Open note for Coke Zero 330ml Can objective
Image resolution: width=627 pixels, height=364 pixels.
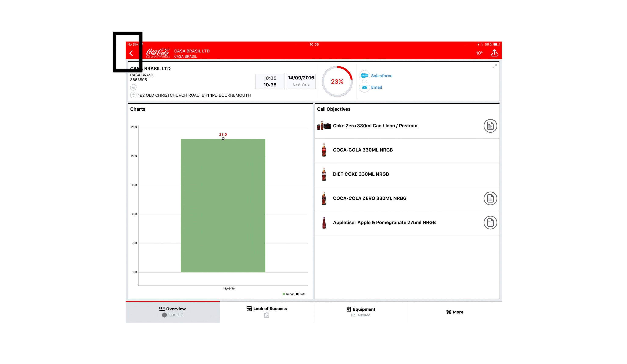coord(490,126)
